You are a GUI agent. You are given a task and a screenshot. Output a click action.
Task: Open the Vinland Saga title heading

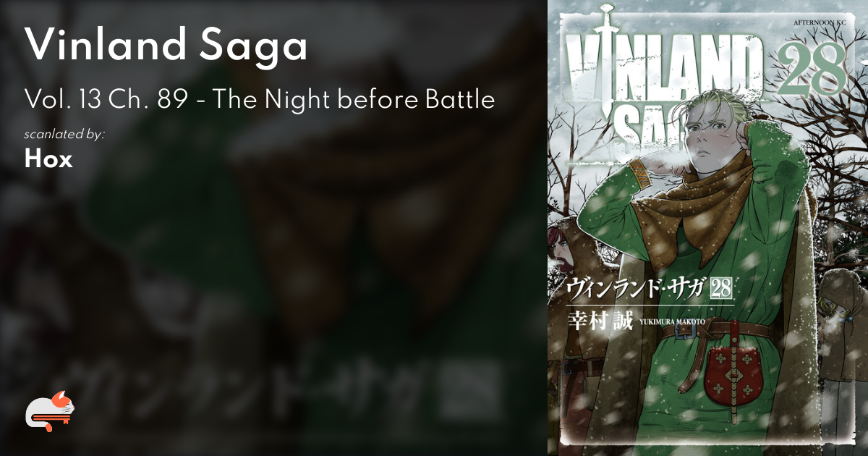pos(166,47)
